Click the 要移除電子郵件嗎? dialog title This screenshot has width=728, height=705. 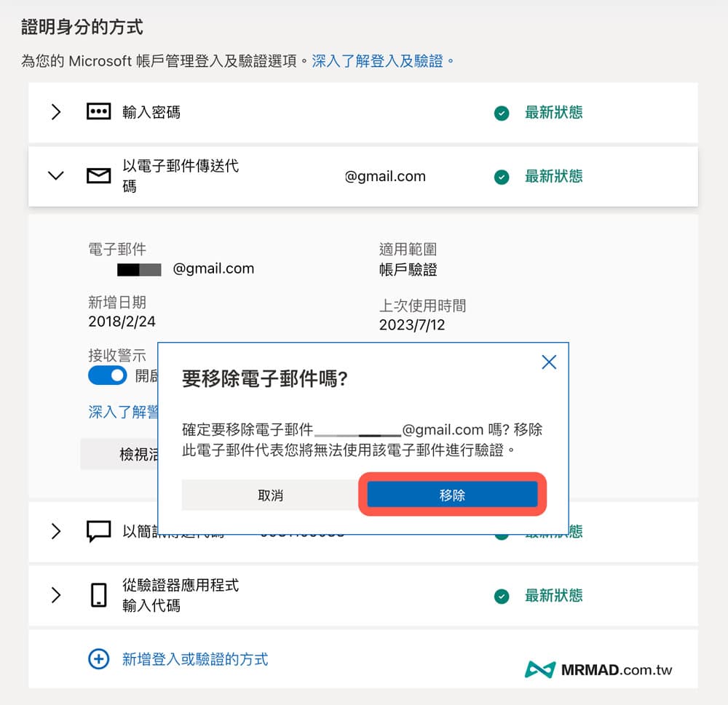265,379
